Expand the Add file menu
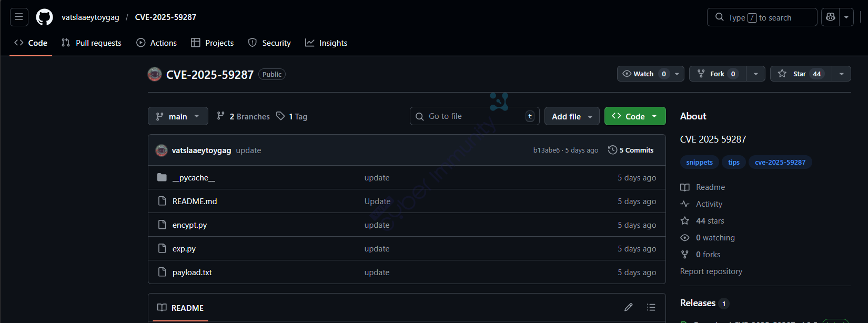868x323 pixels. (x=572, y=116)
